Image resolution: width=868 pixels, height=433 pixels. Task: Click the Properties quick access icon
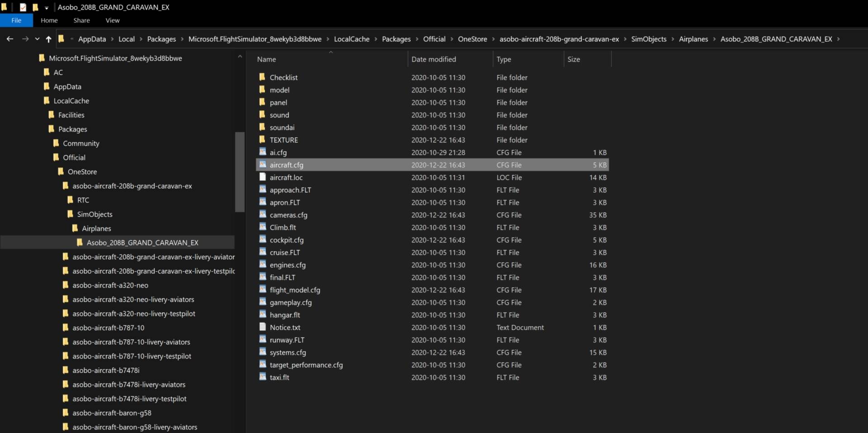[23, 7]
